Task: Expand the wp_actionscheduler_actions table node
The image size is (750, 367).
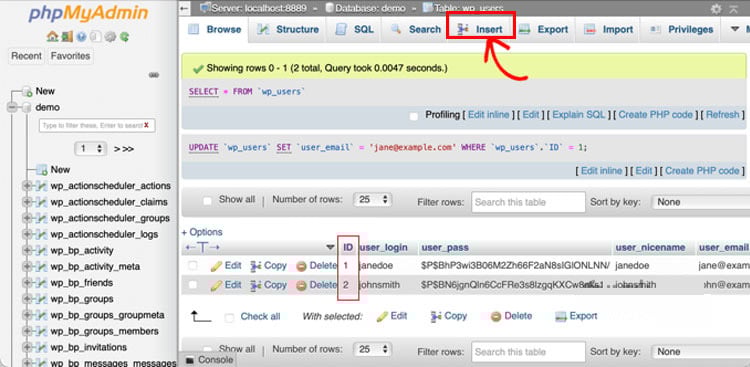Action: (x=27, y=186)
